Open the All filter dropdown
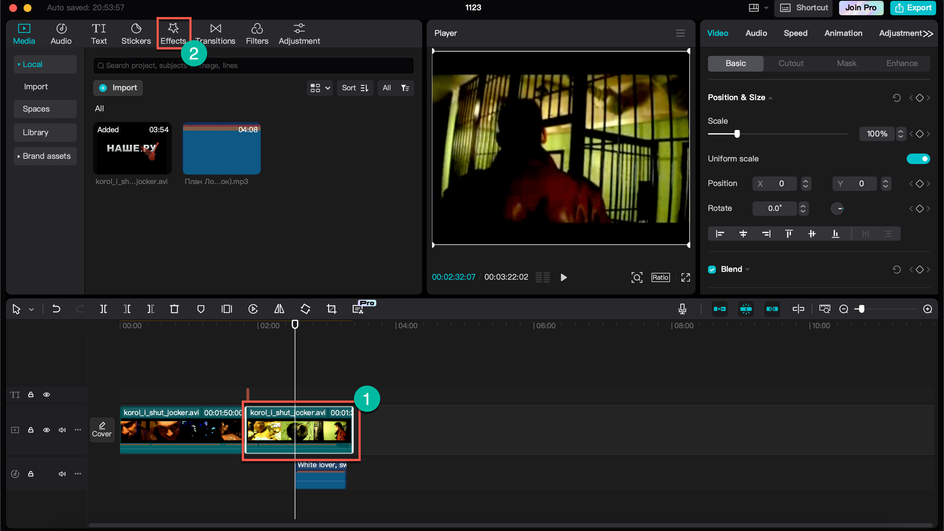The image size is (944, 531). point(396,88)
